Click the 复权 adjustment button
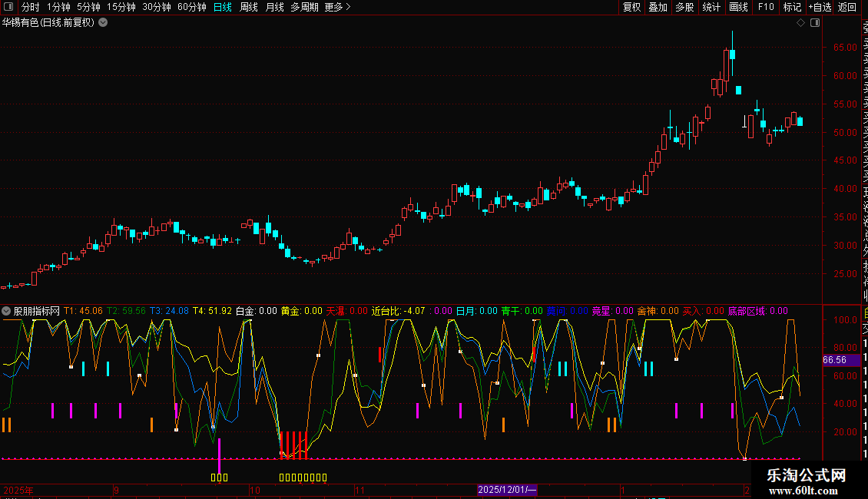 coord(631,7)
